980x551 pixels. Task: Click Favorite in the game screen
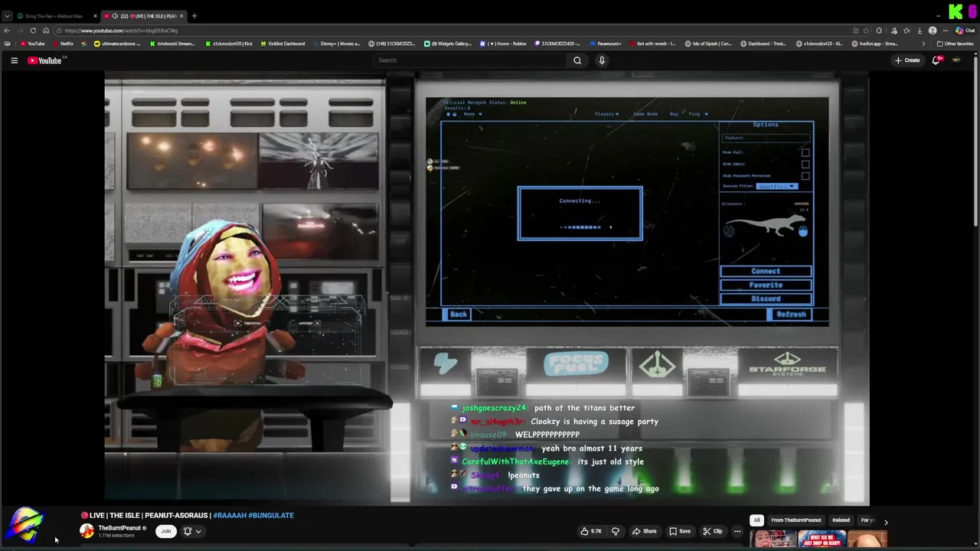766,285
